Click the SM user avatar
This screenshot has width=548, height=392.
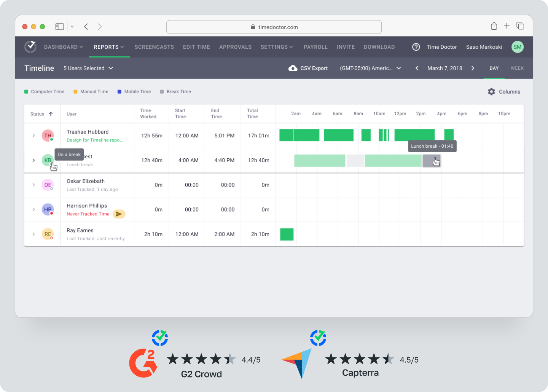pos(517,47)
